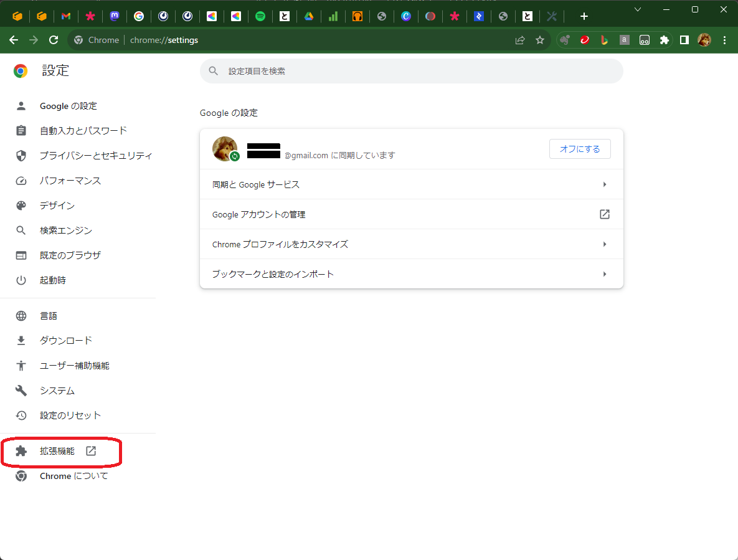This screenshot has height=560, width=738.
Task: Expand 同期と Google サービス
Action: tap(411, 184)
